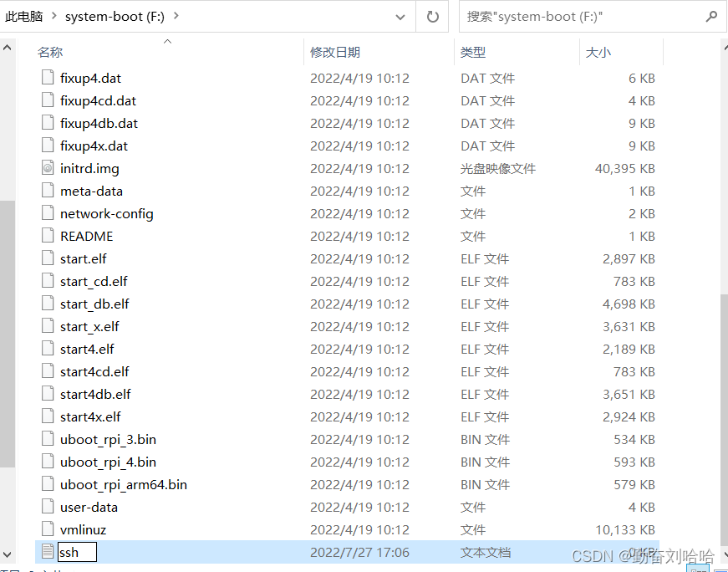Click the uboot_rpi_arm64.bin file icon

pos(48,484)
